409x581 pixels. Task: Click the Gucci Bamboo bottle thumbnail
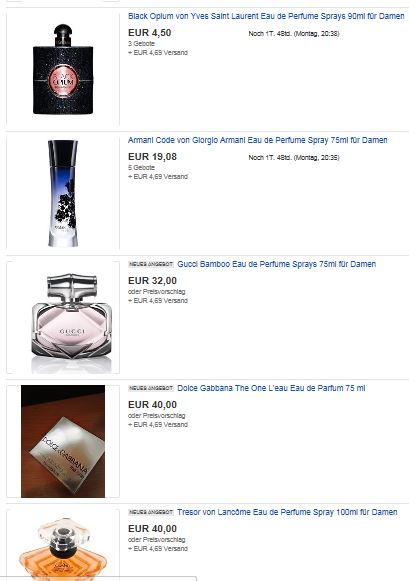72,317
